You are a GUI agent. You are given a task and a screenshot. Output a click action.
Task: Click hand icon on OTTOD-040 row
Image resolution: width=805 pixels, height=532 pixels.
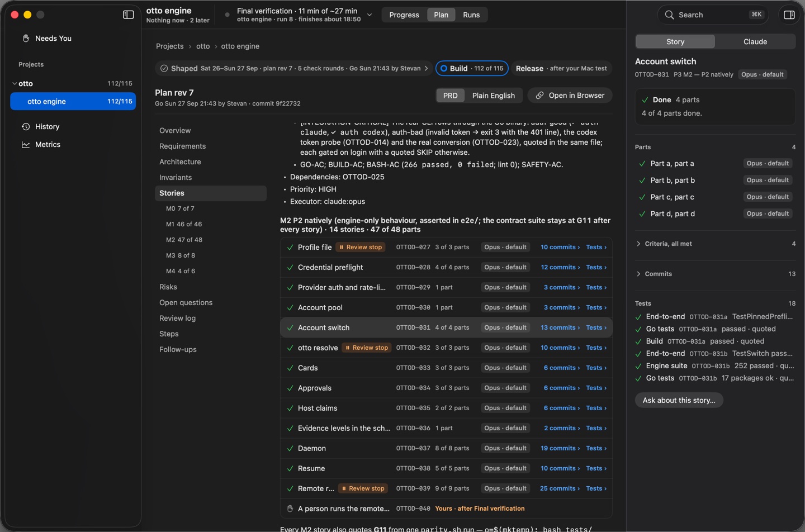coord(290,509)
